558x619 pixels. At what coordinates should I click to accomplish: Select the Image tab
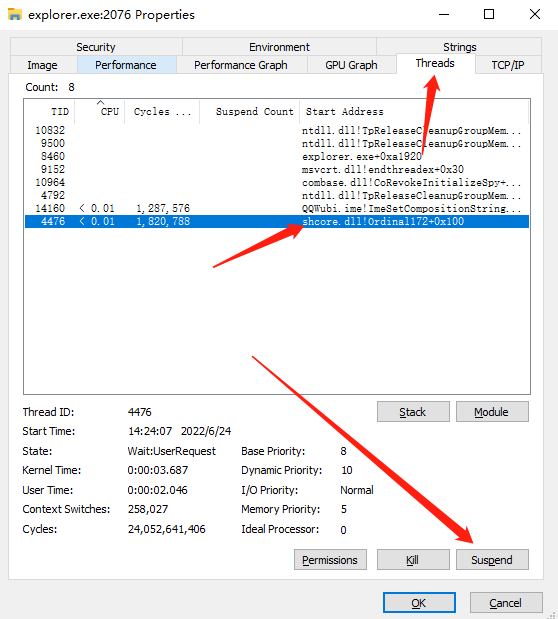click(42, 65)
